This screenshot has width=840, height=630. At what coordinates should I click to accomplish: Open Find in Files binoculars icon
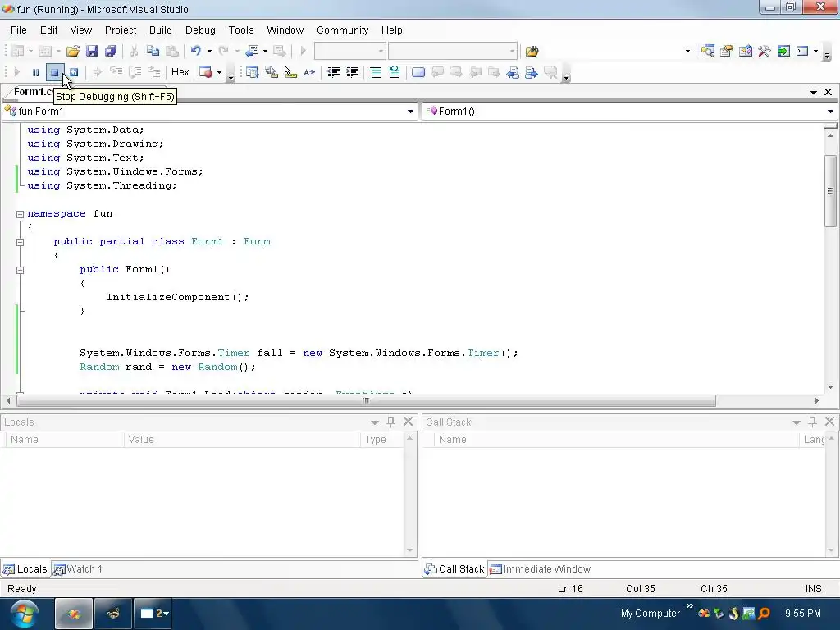pyautogui.click(x=532, y=51)
